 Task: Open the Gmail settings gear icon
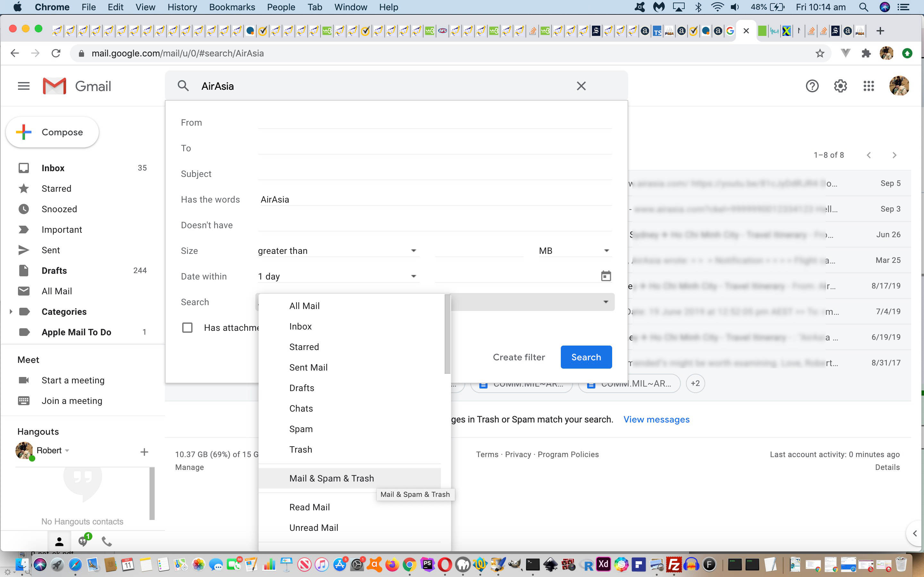[840, 86]
